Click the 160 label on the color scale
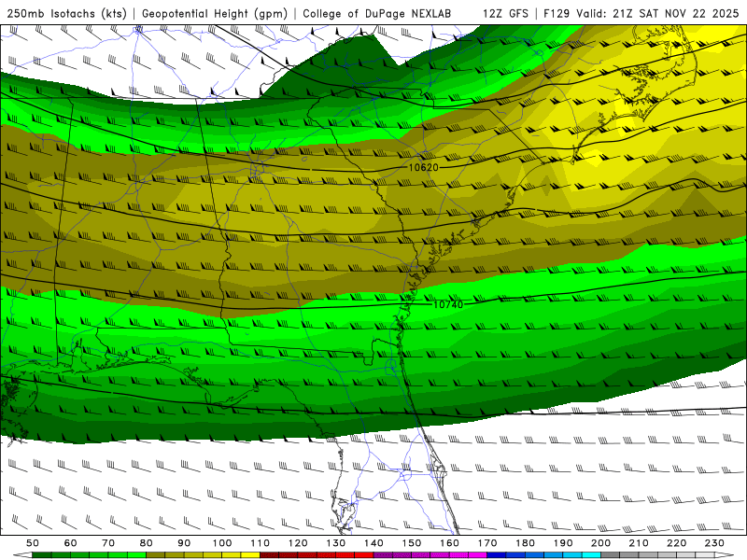747x560 pixels. tap(449, 543)
